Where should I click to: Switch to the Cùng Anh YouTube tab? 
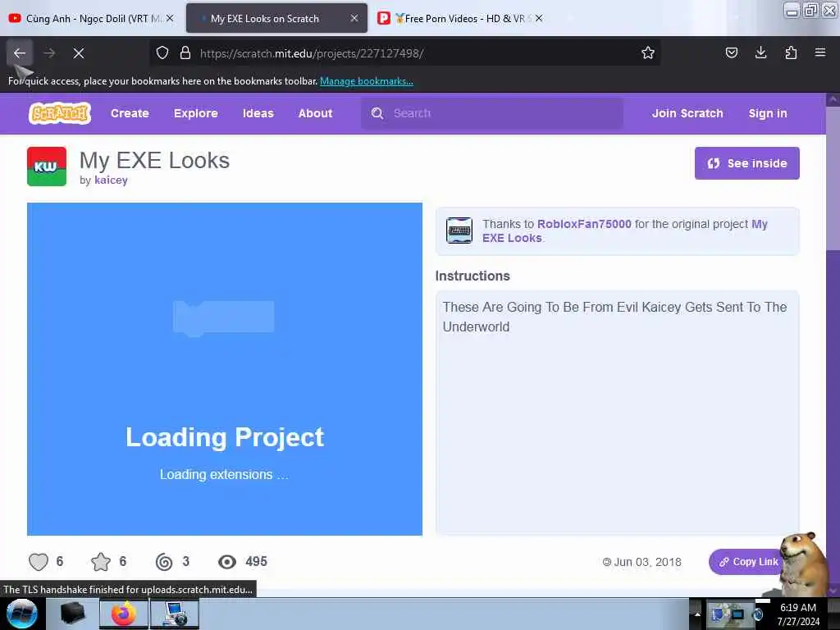(x=91, y=18)
